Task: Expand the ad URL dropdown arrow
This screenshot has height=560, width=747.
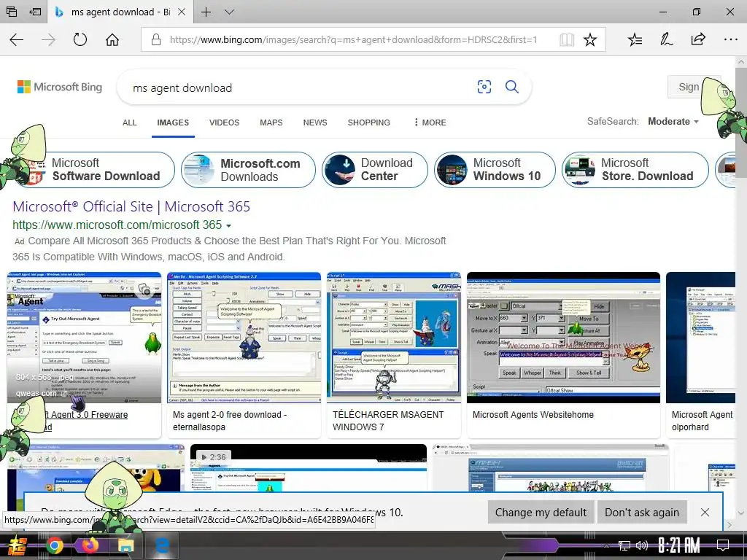Action: click(229, 226)
